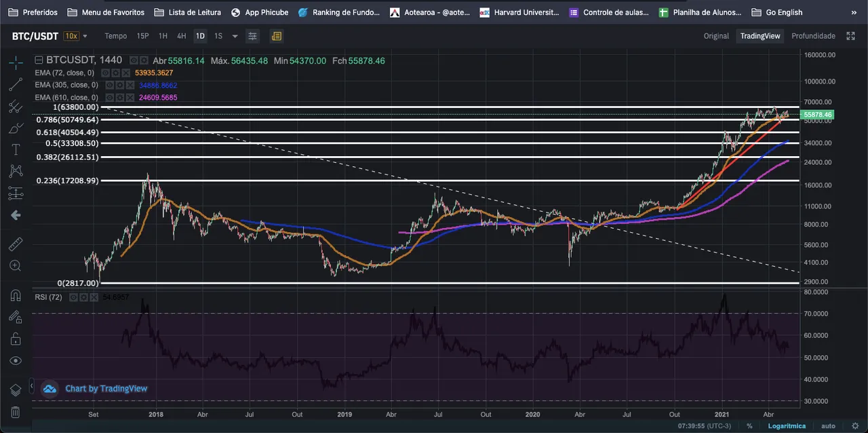
Task: Switch to 1S timeframe
Action: [x=218, y=36]
